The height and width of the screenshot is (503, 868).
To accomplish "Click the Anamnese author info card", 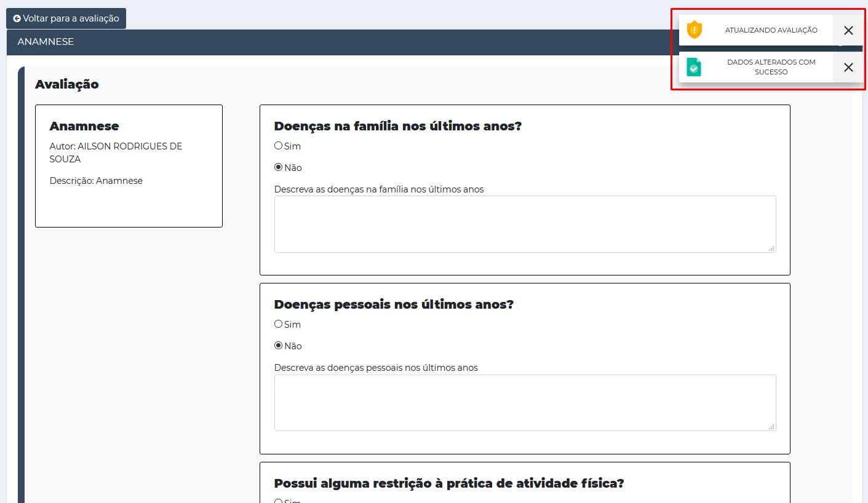I will tap(129, 165).
